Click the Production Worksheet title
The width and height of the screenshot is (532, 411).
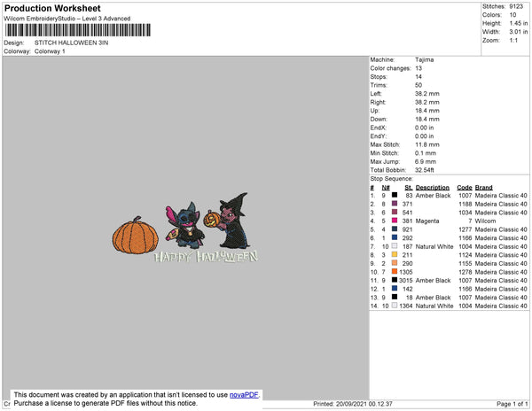click(52, 8)
